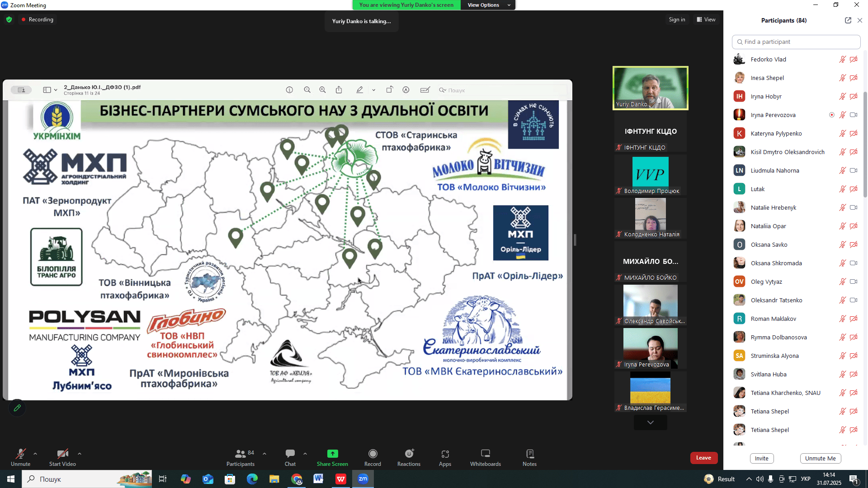Viewport: 868px width, 488px height.
Task: Select the PDF highlight pen tool
Action: (x=360, y=90)
